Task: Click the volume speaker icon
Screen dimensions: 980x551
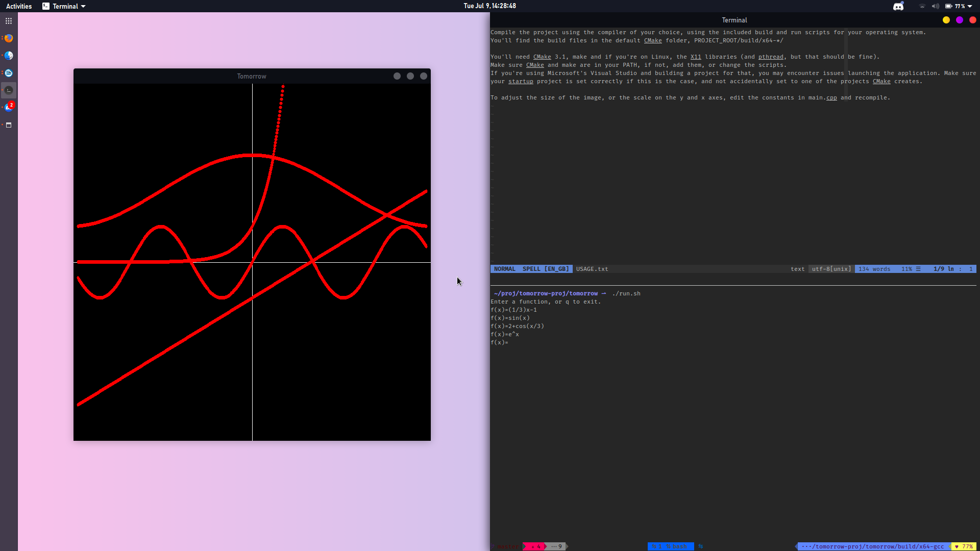Action: click(935, 6)
